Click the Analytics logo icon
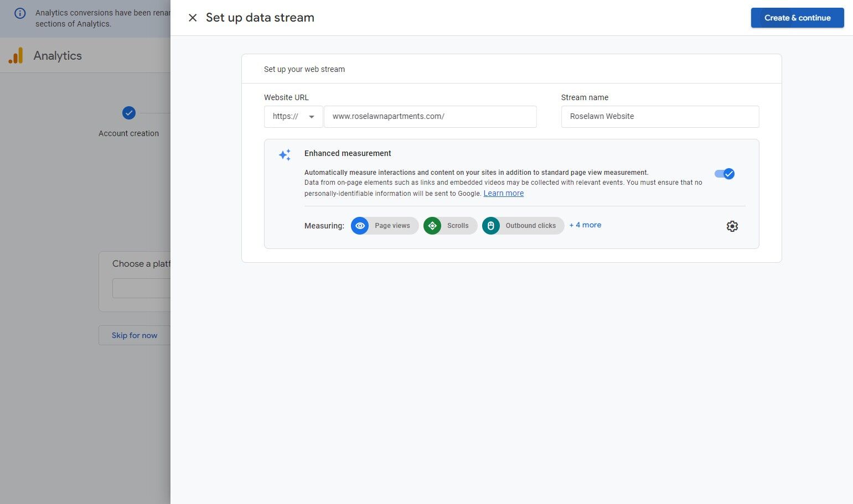 point(16,55)
